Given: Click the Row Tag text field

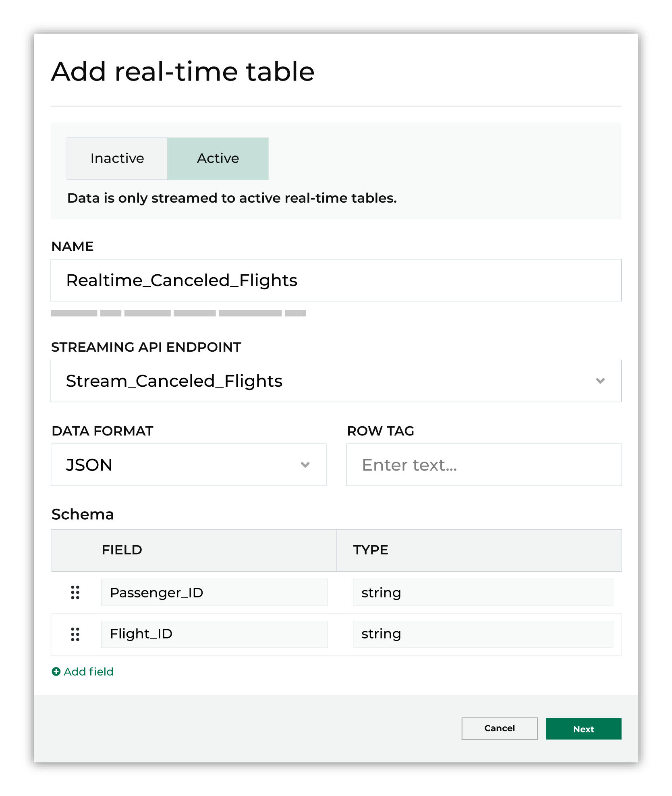Looking at the screenshot, I should (x=484, y=465).
